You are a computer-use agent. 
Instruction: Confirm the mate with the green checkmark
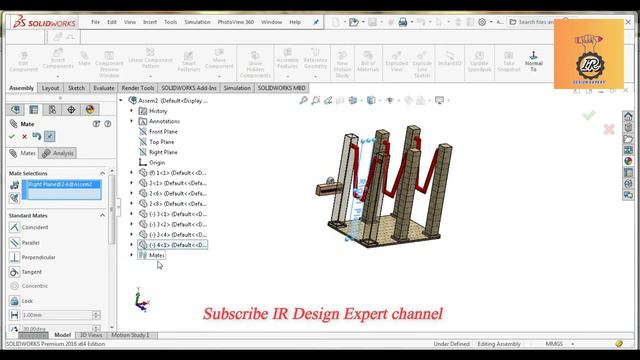(12, 137)
